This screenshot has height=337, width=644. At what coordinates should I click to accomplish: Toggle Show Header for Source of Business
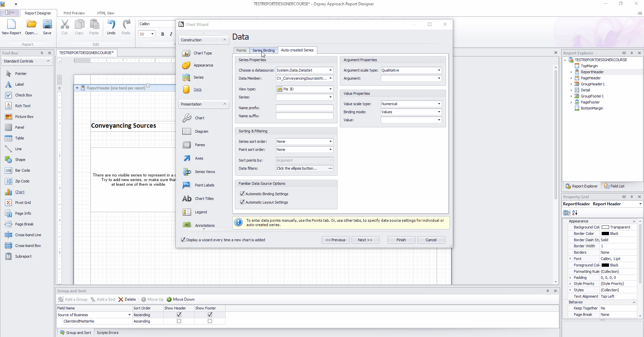179,314
